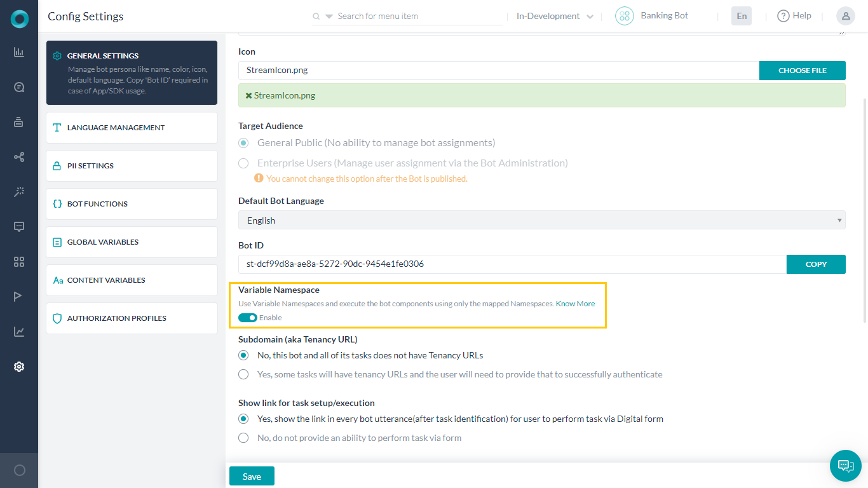Open the Help menu in top bar

[794, 15]
